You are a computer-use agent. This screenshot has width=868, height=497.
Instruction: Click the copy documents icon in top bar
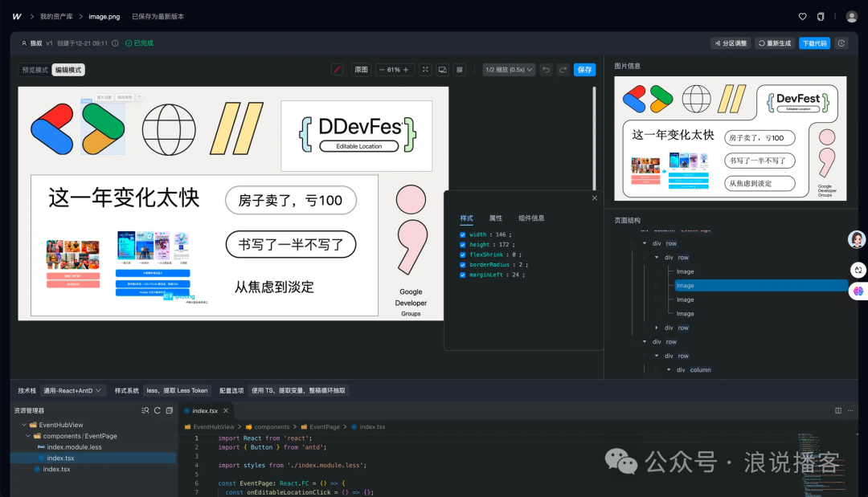click(821, 17)
